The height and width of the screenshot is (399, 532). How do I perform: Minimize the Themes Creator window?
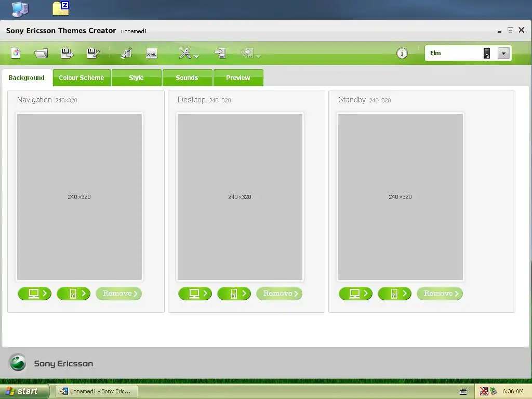click(x=499, y=31)
